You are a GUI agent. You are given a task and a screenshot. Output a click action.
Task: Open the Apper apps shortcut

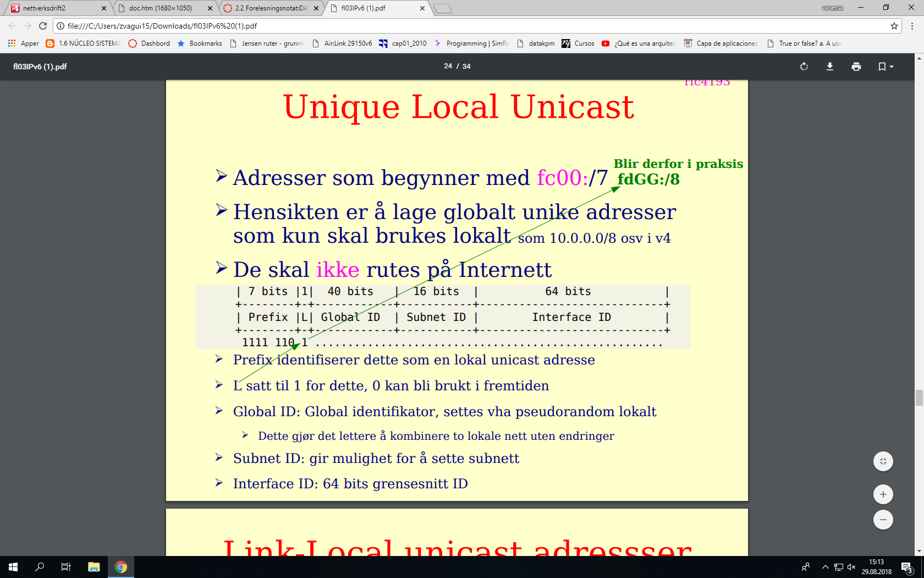pos(24,43)
